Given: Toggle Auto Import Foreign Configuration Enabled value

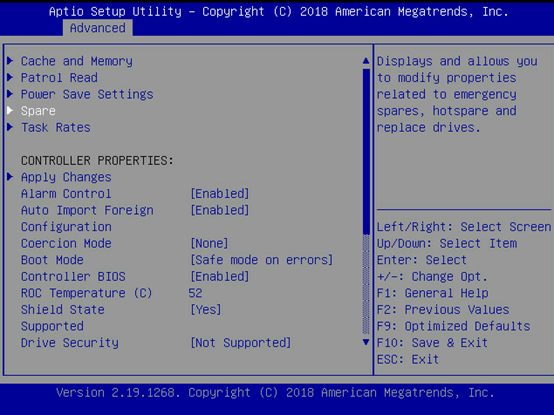Looking at the screenshot, I should coord(220,210).
